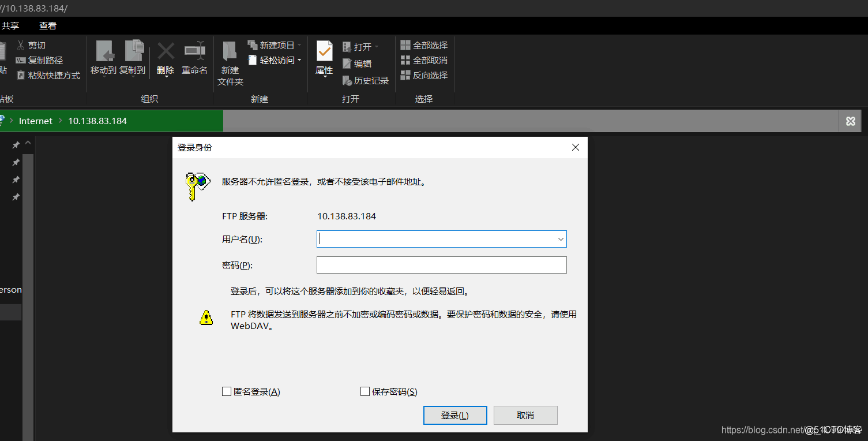
Task: Click Copy path (复制路径) in ribbon
Action: click(x=39, y=60)
